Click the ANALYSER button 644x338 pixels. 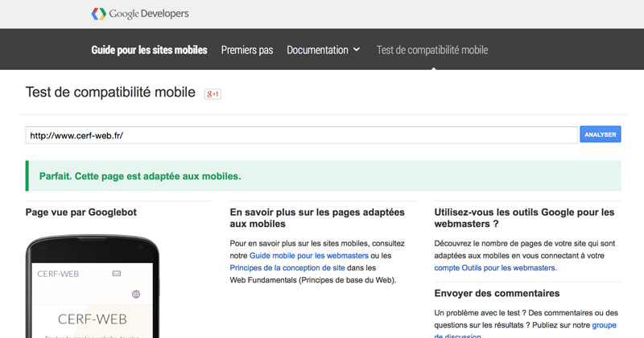coord(600,134)
